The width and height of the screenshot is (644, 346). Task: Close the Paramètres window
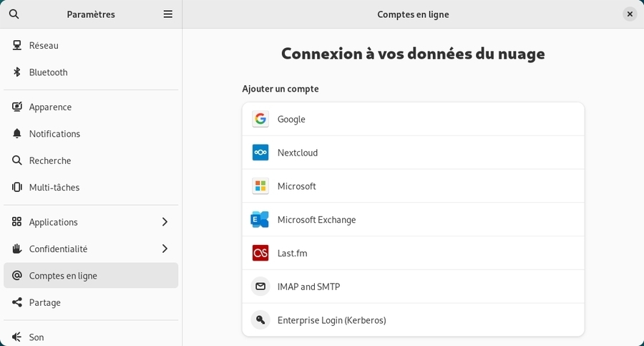[630, 14]
